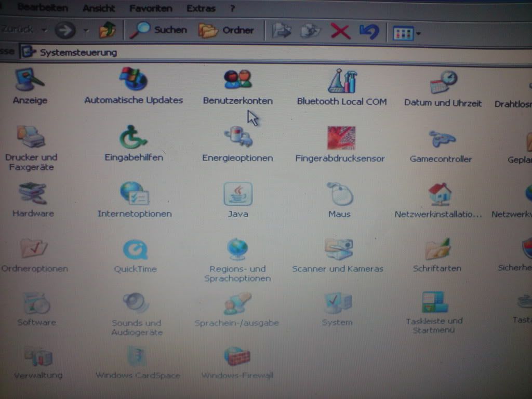
Task: Open the System properties applet
Action: click(x=337, y=309)
